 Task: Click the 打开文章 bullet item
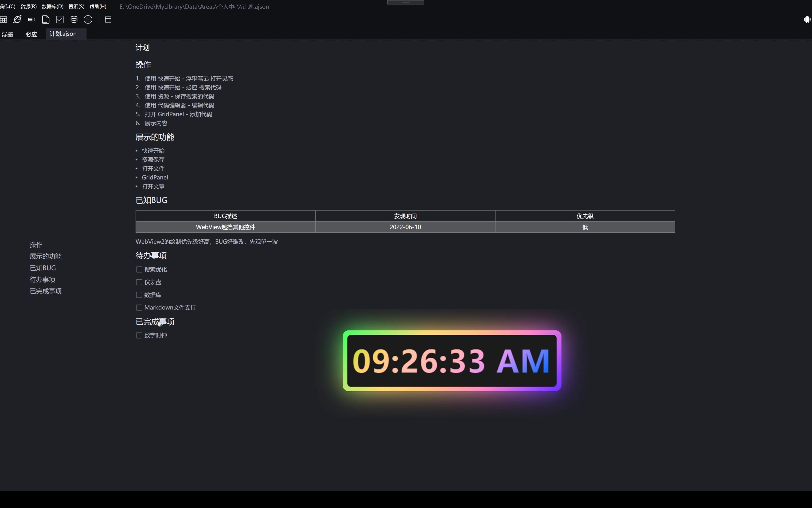[153, 187]
